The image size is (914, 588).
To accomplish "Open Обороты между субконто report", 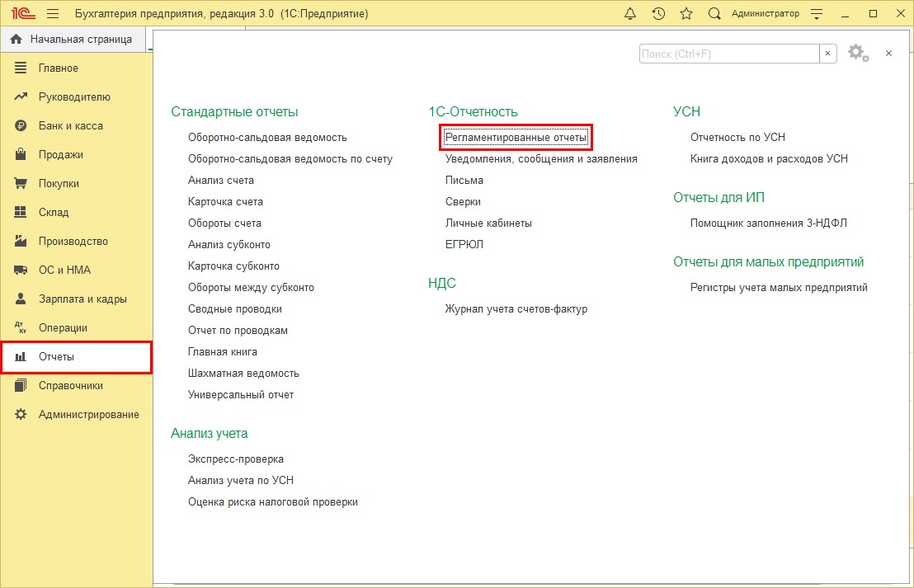I will [252, 287].
